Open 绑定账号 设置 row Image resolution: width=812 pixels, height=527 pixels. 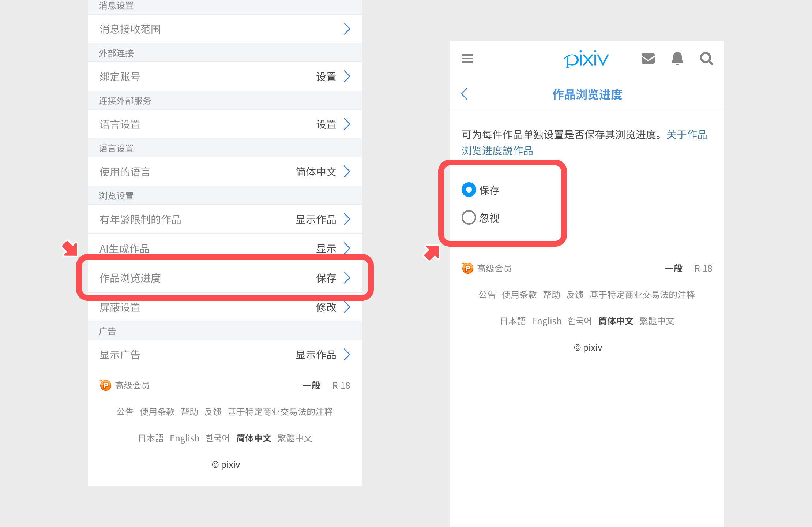[x=225, y=76]
